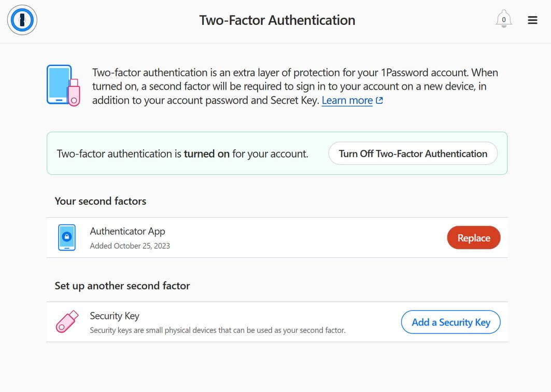Click the 1Password logo icon
Image resolution: width=551 pixels, height=392 pixels.
22,20
